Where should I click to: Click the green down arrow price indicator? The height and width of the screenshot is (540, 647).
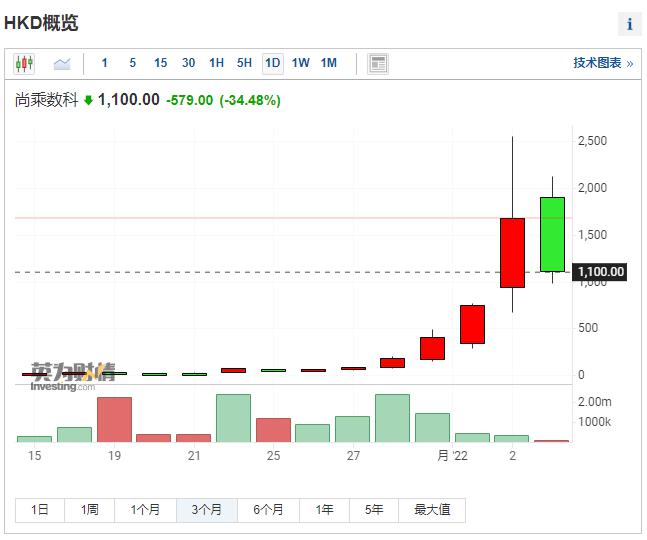pyautogui.click(x=88, y=100)
